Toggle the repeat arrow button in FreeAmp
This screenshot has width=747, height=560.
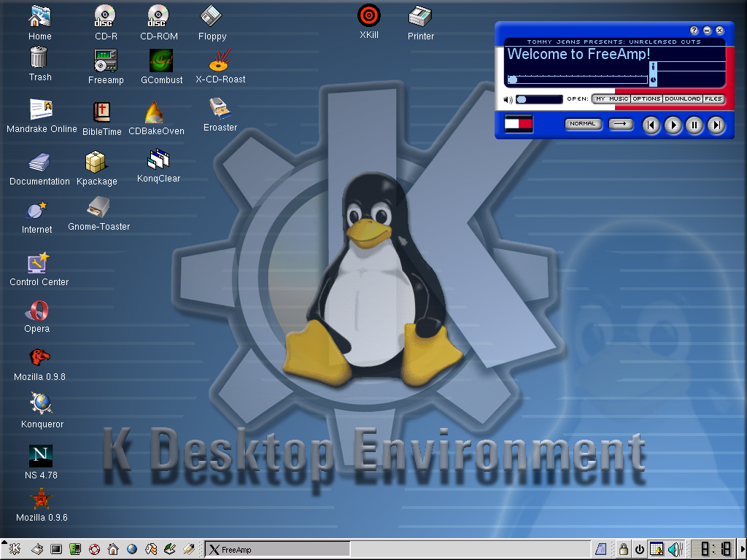pos(620,124)
